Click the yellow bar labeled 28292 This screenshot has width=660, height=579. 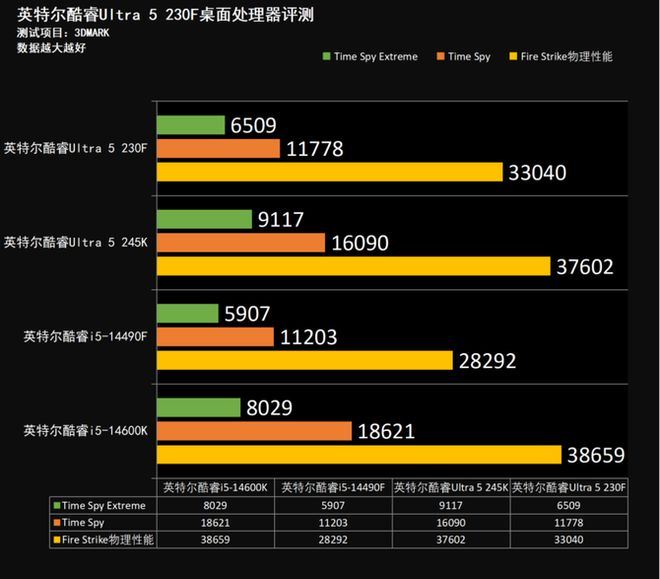pos(304,360)
